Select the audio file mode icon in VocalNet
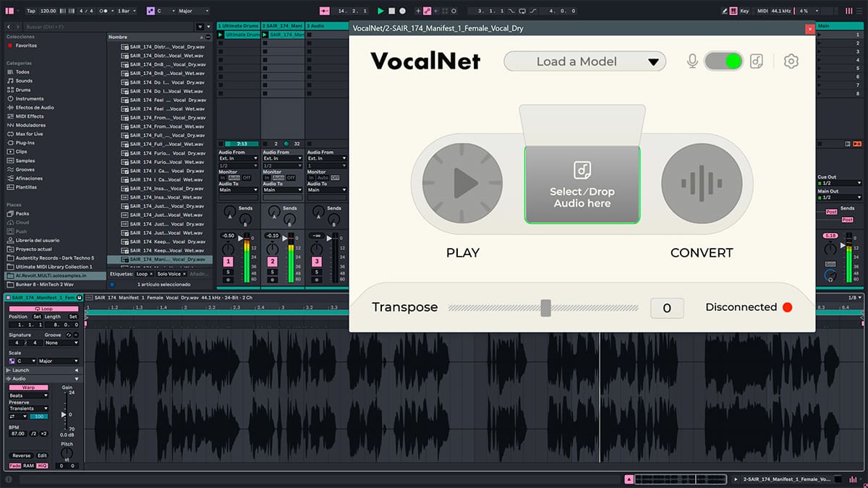The height and width of the screenshot is (488, 868). pyautogui.click(x=756, y=61)
